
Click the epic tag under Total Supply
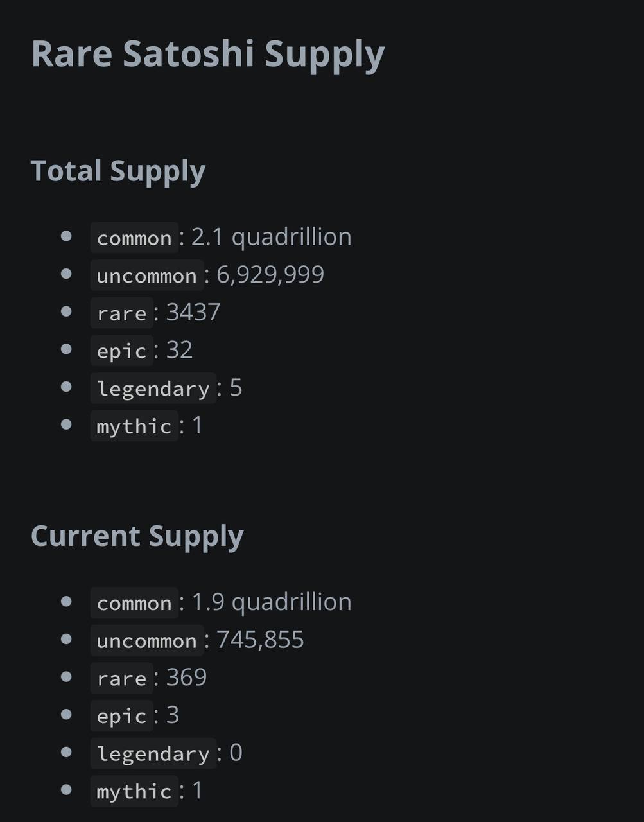122,351
